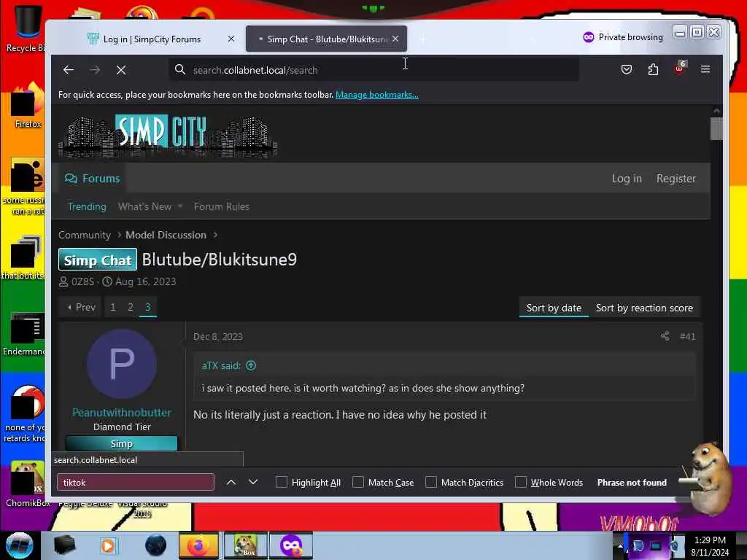Find next match with down chevron
Image resolution: width=747 pixels, height=560 pixels.
[x=253, y=483]
